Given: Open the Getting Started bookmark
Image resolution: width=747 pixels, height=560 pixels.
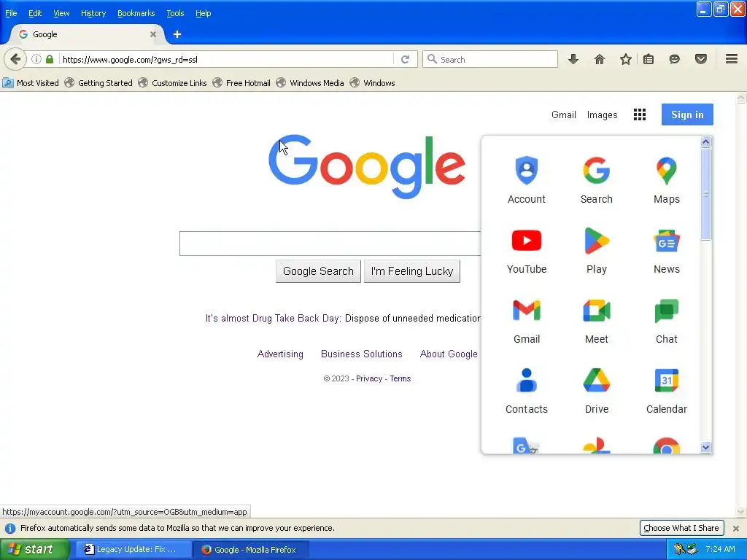Looking at the screenshot, I should [98, 83].
